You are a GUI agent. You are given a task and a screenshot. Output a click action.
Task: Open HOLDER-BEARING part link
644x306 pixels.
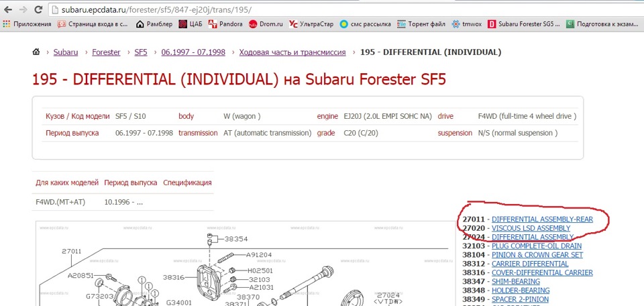(x=521, y=291)
